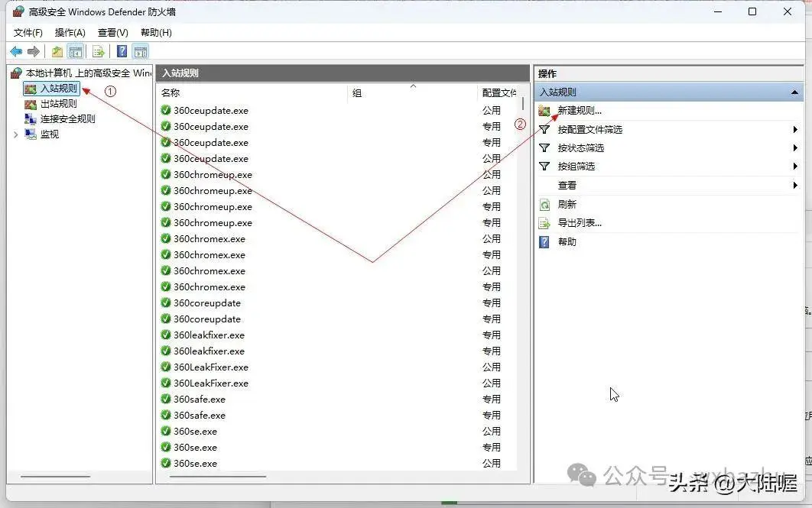Click the Up one level folder icon
The height and width of the screenshot is (508, 812).
pyautogui.click(x=57, y=51)
